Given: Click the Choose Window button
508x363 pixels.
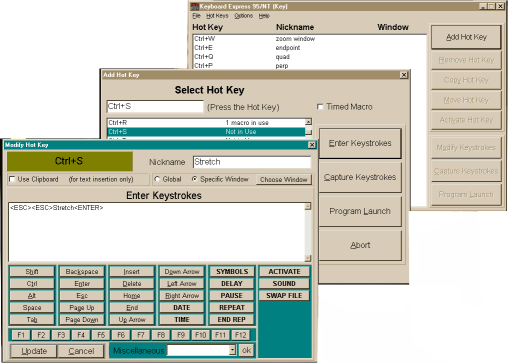Looking at the screenshot, I should pyautogui.click(x=284, y=180).
